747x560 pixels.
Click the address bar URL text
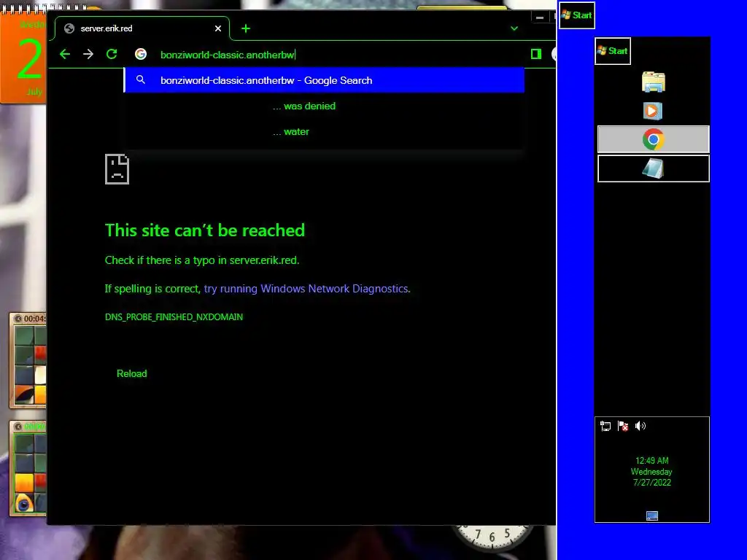coord(228,55)
